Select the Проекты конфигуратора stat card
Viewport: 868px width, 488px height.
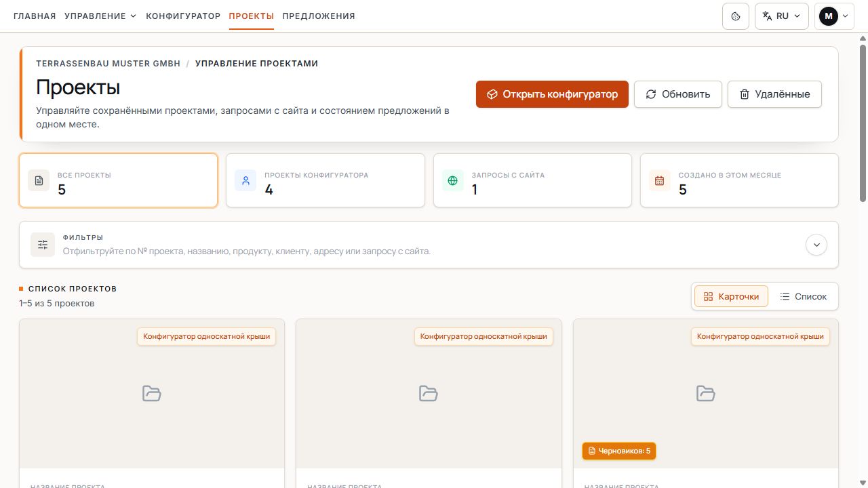(325, 180)
